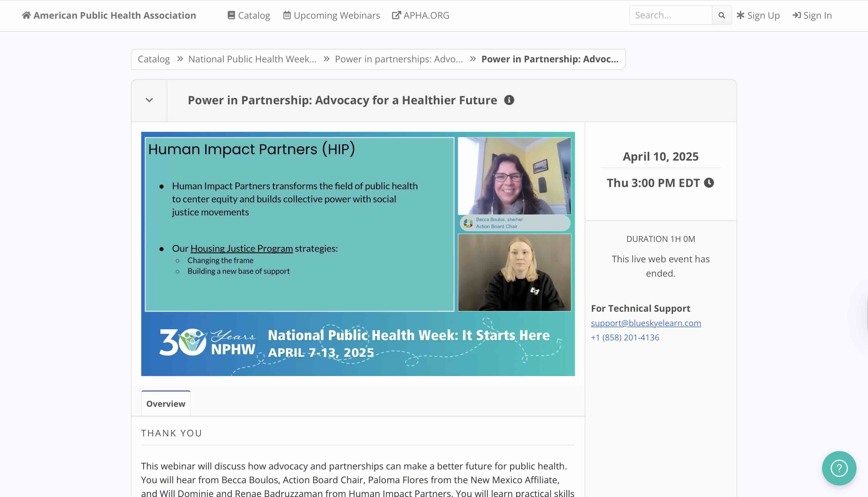
Task: Open the Catalog menu item
Action: (249, 15)
